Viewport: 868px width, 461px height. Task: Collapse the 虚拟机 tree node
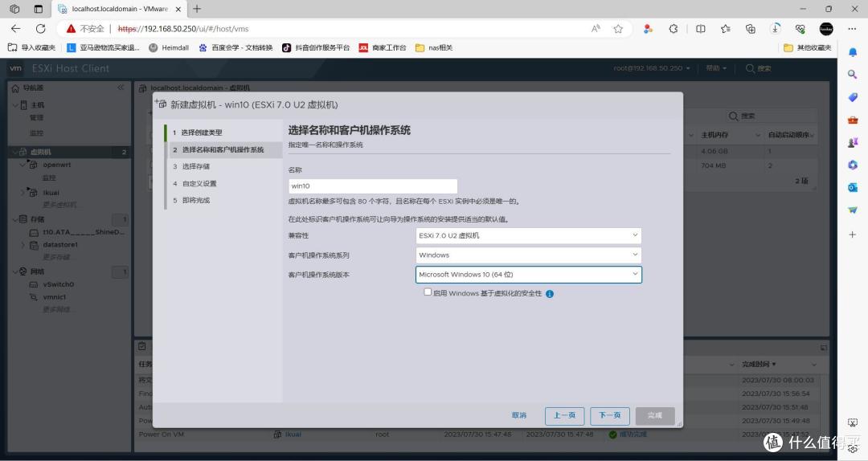(14, 152)
